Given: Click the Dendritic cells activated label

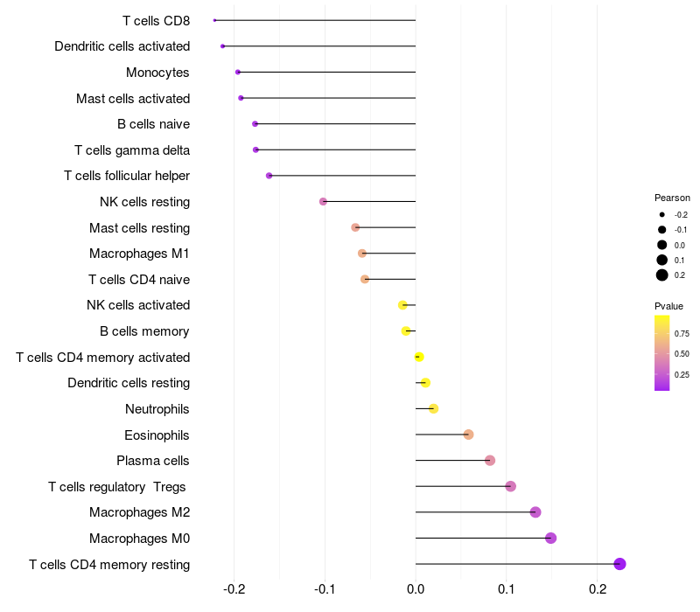Looking at the screenshot, I should tap(122, 46).
